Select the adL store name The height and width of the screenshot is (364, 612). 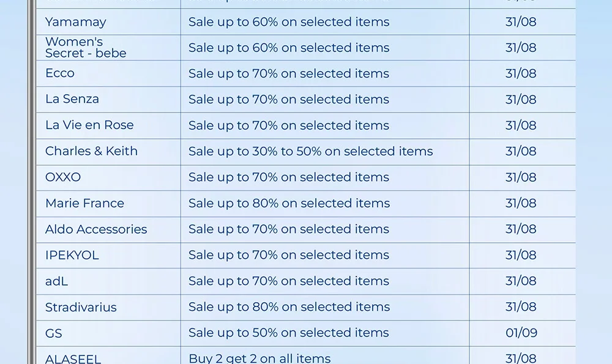tap(57, 281)
